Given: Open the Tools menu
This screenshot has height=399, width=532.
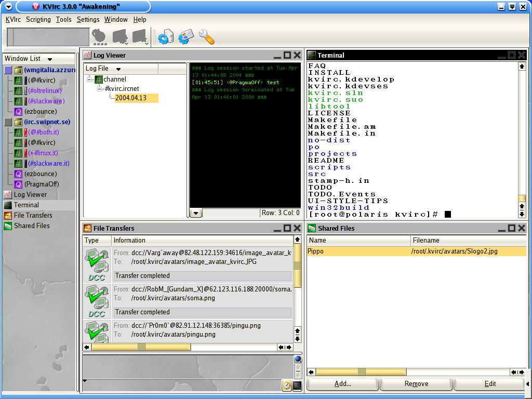Looking at the screenshot, I should tap(63, 19).
